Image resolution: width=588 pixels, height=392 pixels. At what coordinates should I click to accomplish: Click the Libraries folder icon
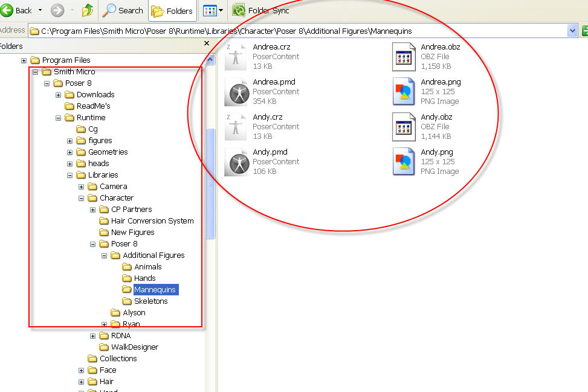click(81, 175)
